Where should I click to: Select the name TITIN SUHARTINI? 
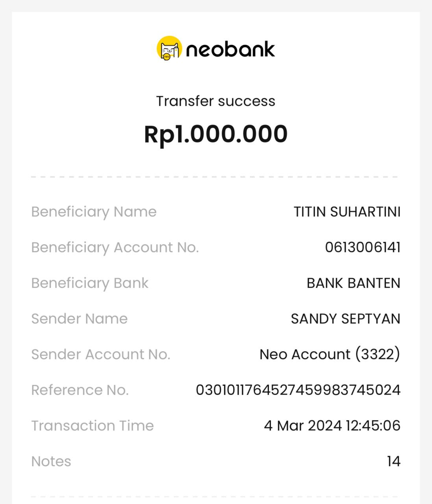click(x=347, y=212)
